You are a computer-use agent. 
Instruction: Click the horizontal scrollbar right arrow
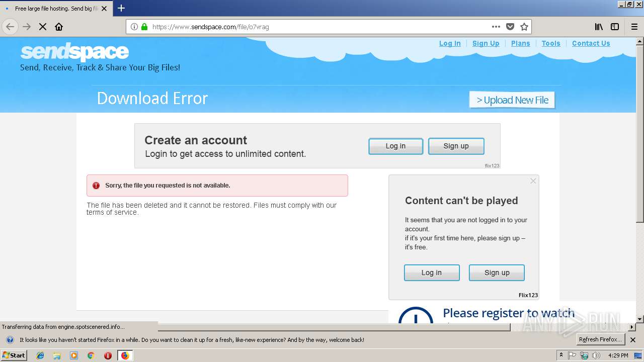[x=632, y=327]
